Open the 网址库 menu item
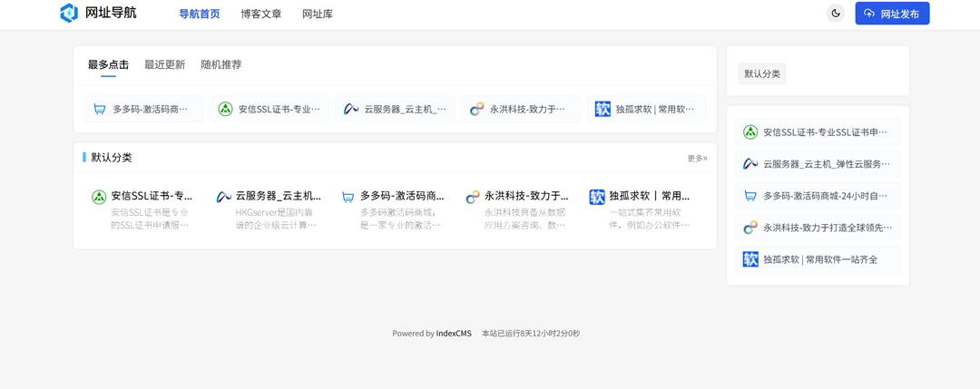This screenshot has height=389, width=980. point(317,15)
